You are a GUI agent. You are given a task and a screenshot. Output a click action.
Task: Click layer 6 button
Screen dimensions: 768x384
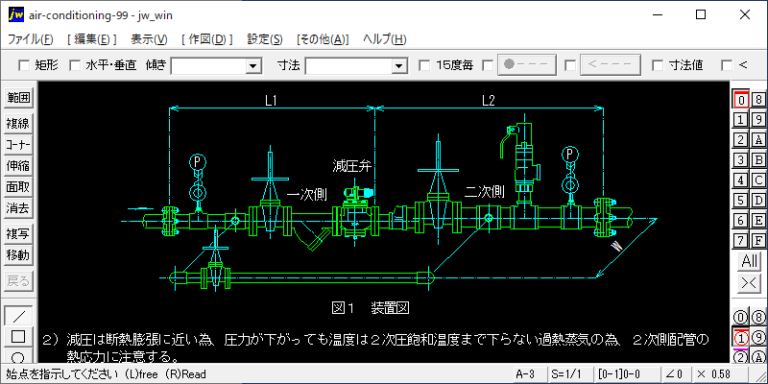pos(741,220)
